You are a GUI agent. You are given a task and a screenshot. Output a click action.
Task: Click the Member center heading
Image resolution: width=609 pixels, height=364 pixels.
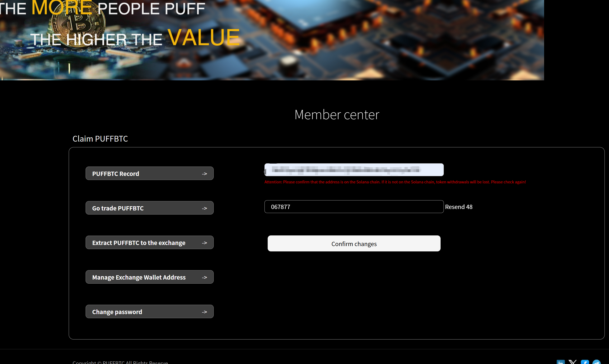337,115
